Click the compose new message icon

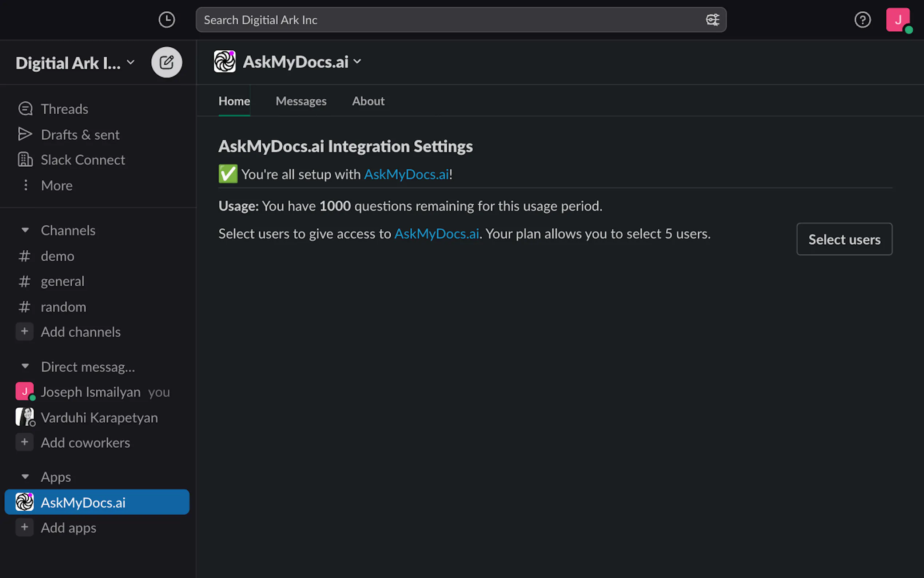click(167, 62)
